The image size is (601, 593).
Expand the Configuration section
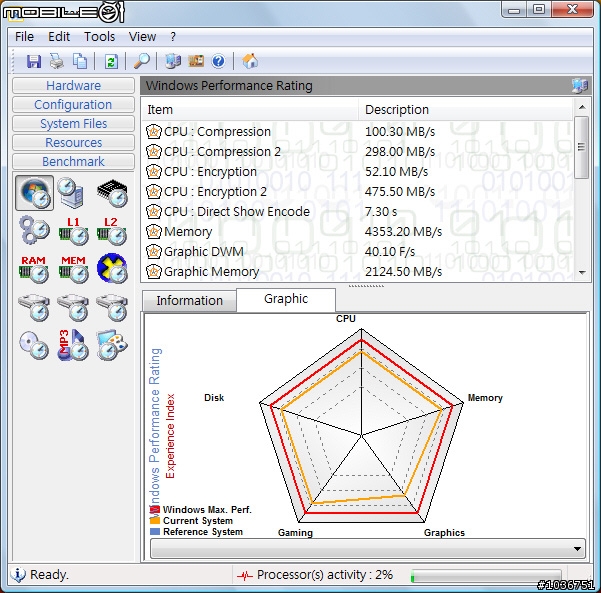73,105
